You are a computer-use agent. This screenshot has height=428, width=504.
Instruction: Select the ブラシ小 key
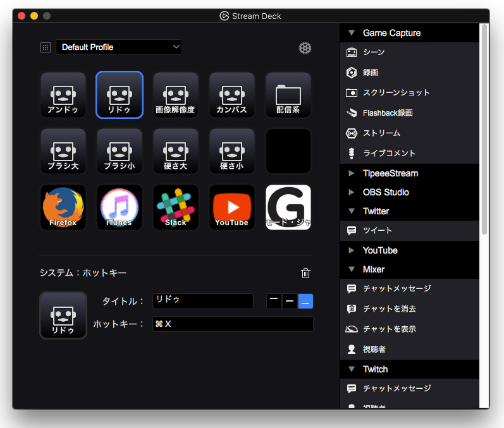coord(120,151)
